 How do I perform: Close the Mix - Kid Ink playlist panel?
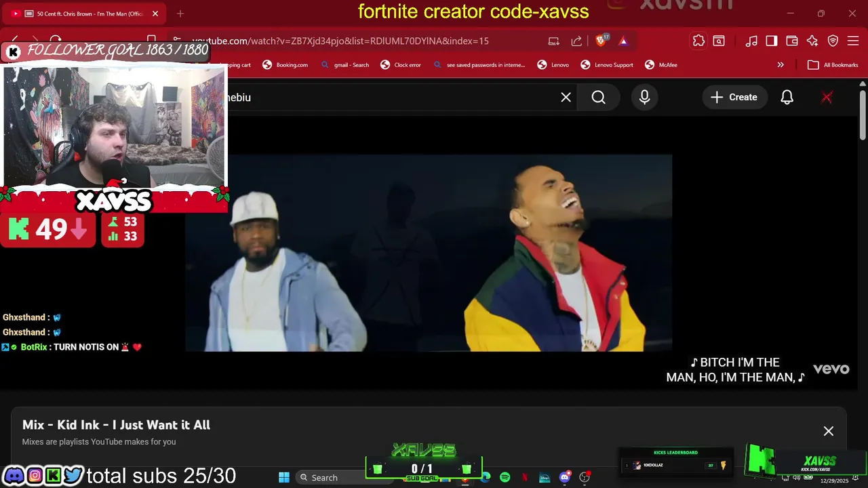click(x=828, y=431)
